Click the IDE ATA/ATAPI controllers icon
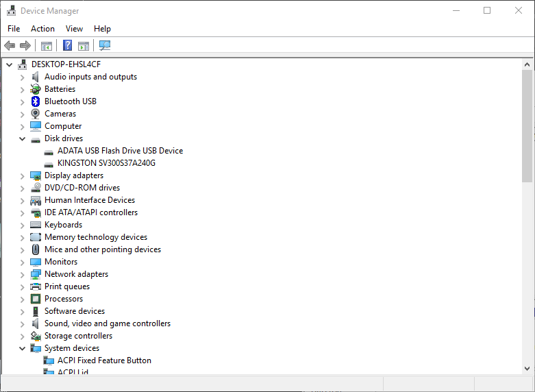This screenshot has width=535, height=392. click(36, 212)
